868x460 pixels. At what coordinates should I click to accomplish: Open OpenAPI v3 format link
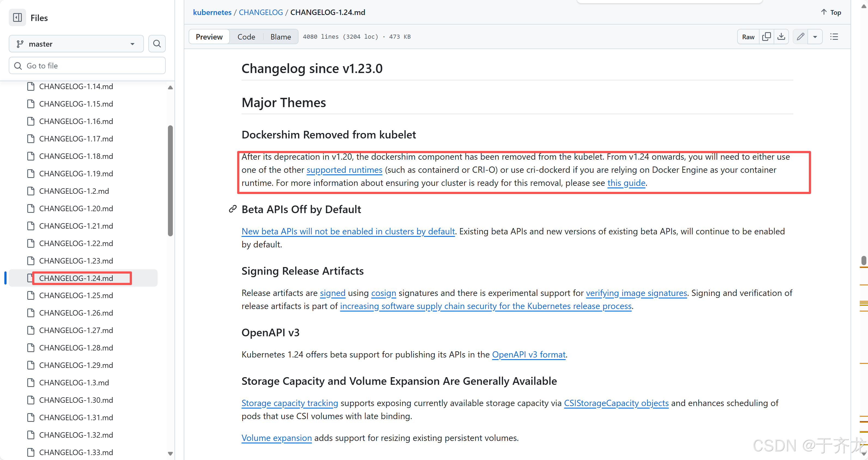pyautogui.click(x=529, y=355)
